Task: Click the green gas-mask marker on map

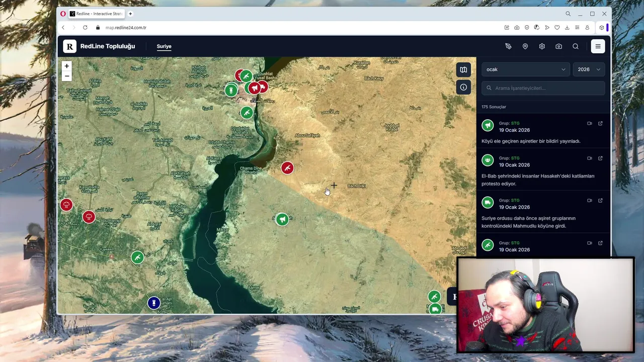Action: tap(231, 90)
